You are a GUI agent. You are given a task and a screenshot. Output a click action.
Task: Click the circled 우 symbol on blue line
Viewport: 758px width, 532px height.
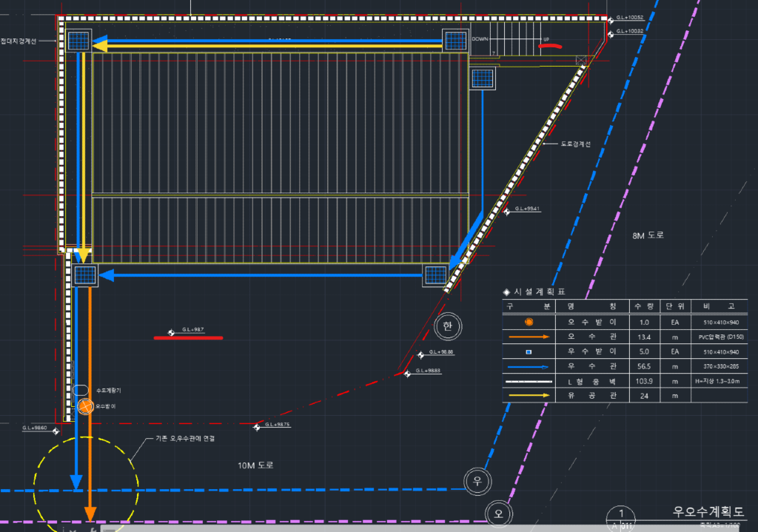[477, 481]
